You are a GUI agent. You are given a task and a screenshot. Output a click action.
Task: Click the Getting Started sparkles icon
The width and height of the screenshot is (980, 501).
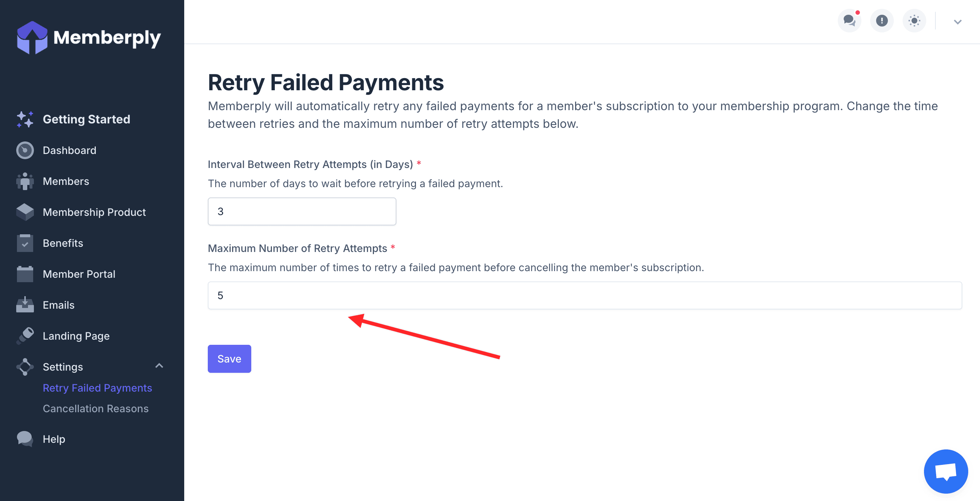pyautogui.click(x=25, y=119)
